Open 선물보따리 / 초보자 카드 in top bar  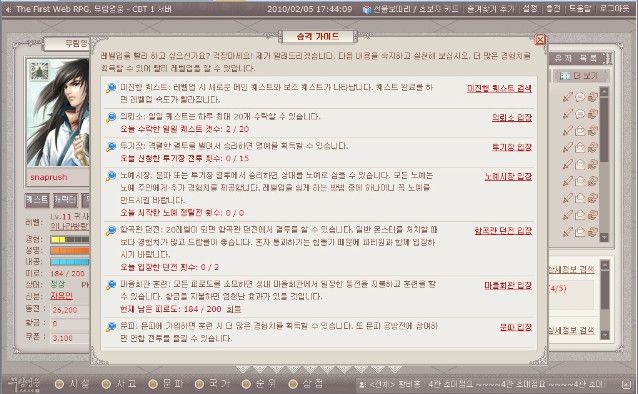416,9
